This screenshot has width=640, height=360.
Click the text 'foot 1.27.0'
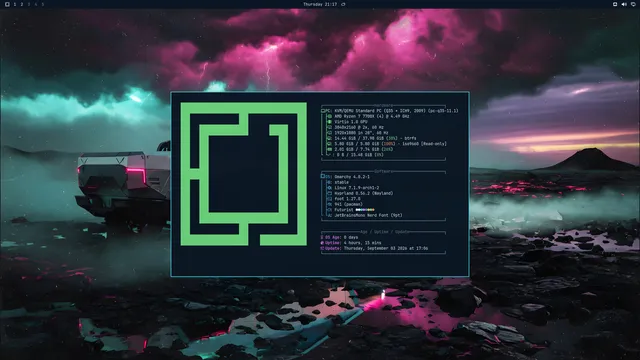coord(347,199)
